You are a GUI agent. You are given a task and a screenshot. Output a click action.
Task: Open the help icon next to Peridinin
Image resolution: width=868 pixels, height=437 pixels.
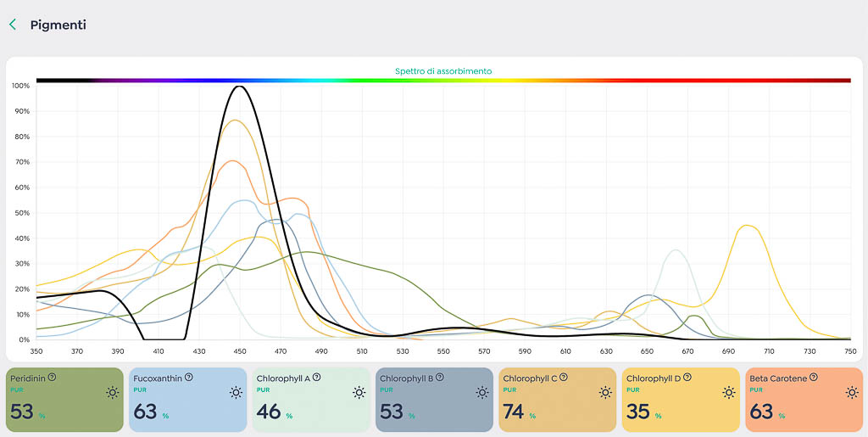(53, 378)
